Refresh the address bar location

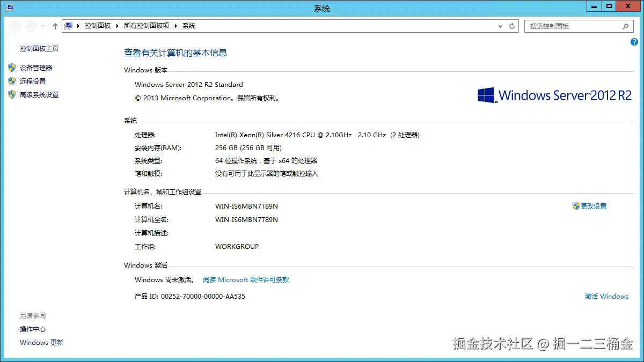[512, 26]
